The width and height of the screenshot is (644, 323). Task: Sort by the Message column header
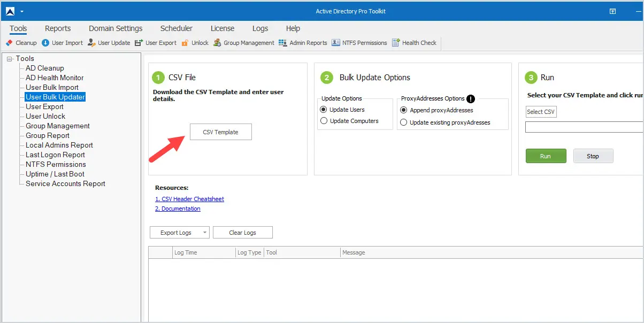coord(492,252)
